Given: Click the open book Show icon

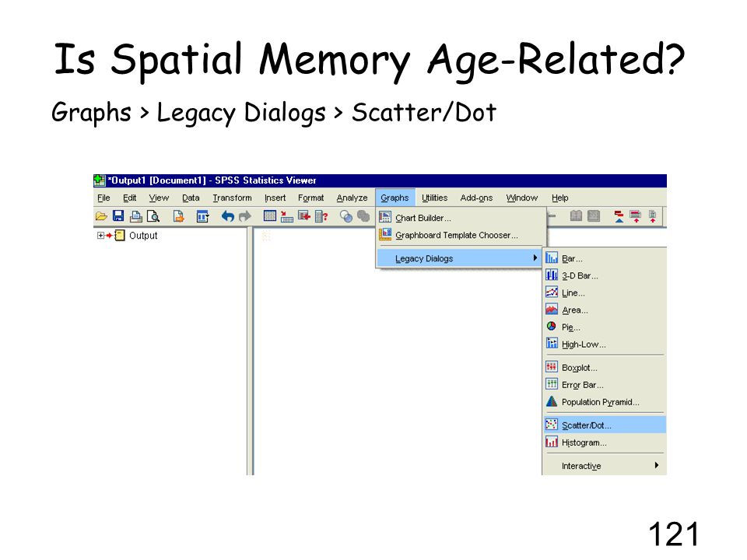Looking at the screenshot, I should [576, 216].
